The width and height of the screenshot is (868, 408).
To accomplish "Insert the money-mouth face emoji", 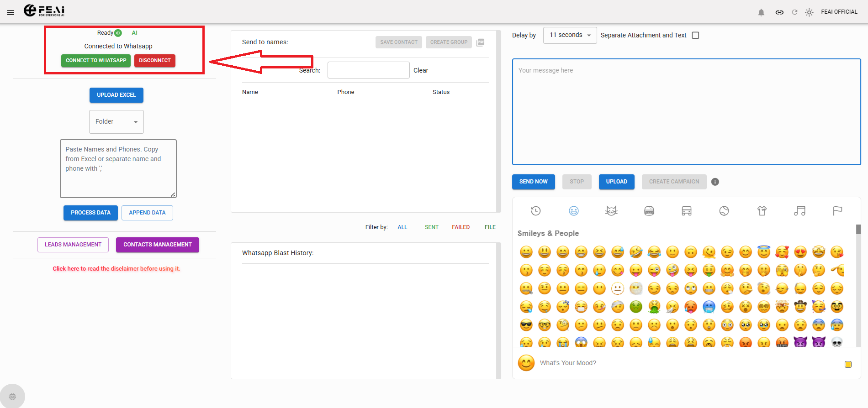I will 709,270.
